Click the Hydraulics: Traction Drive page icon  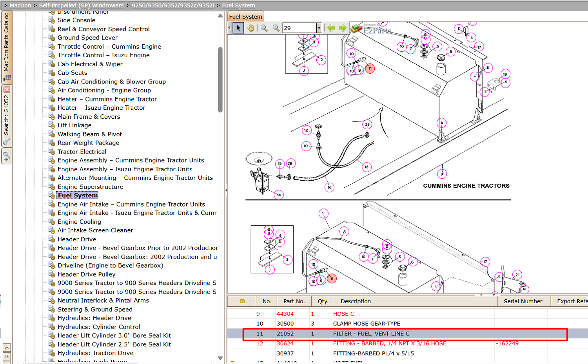(52, 353)
